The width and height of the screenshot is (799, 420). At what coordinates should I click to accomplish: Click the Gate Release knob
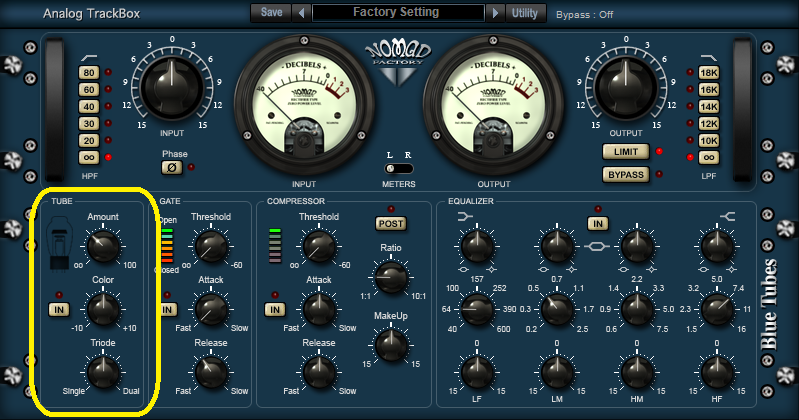(211, 372)
